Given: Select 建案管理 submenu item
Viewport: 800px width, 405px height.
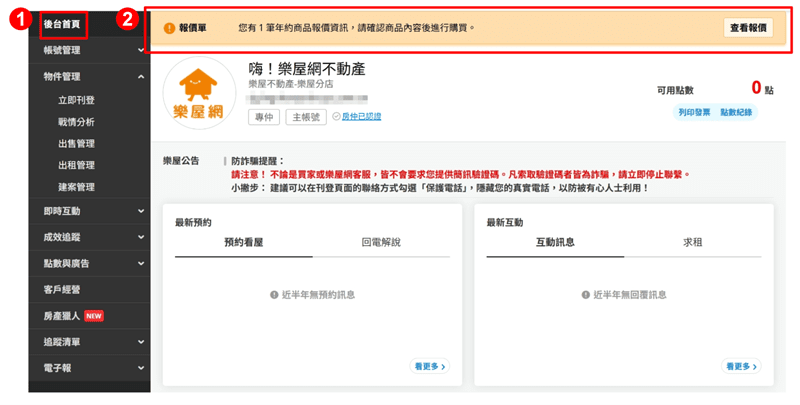Looking at the screenshot, I should coord(76,187).
